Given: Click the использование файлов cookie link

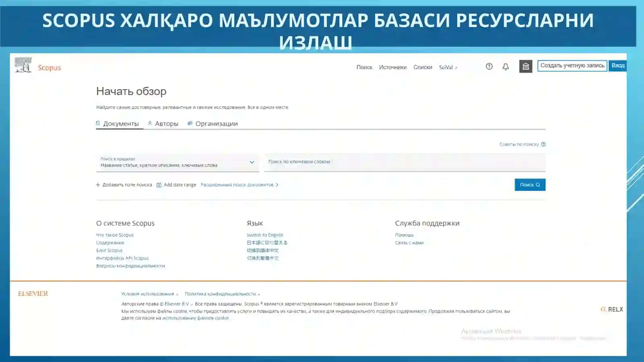Looking at the screenshot, I should 195,318.
